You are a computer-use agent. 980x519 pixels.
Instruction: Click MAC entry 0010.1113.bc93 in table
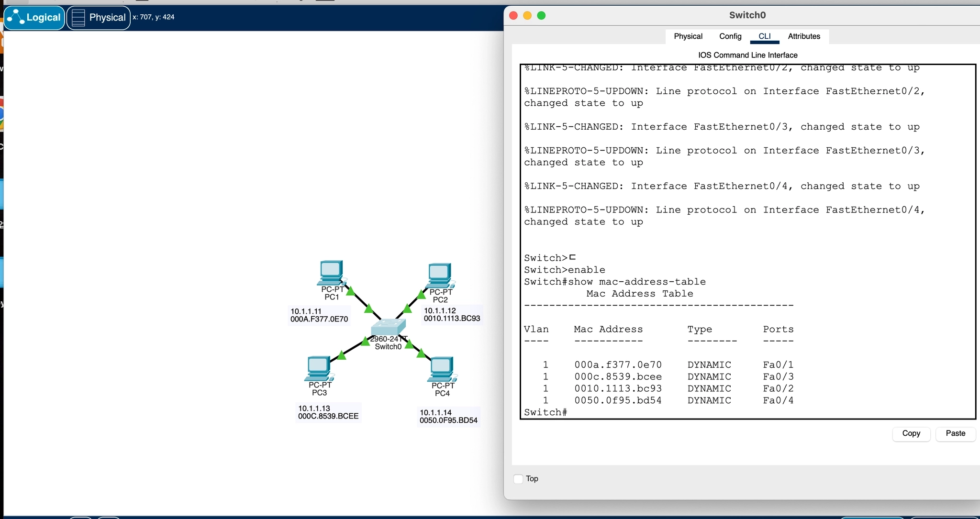point(618,388)
